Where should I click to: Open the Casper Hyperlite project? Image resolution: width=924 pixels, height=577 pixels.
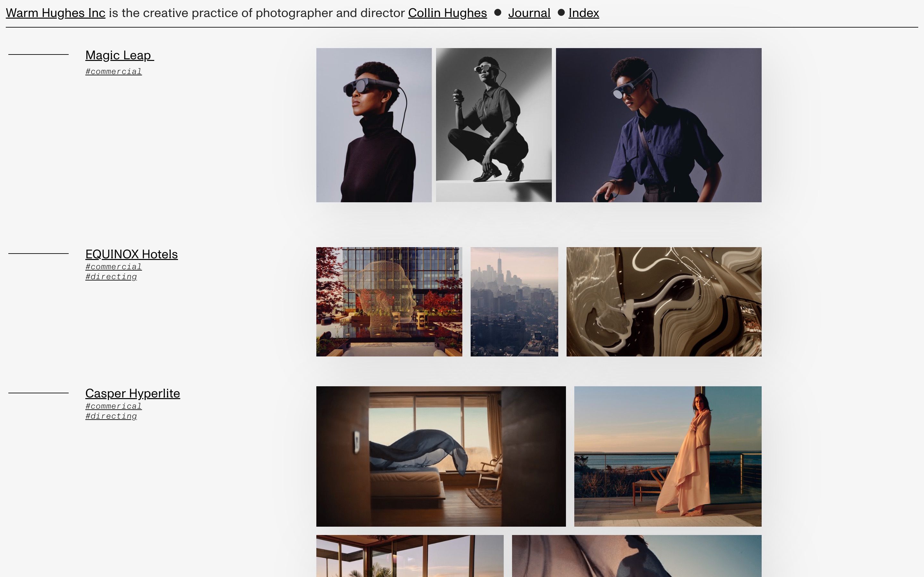pos(133,393)
